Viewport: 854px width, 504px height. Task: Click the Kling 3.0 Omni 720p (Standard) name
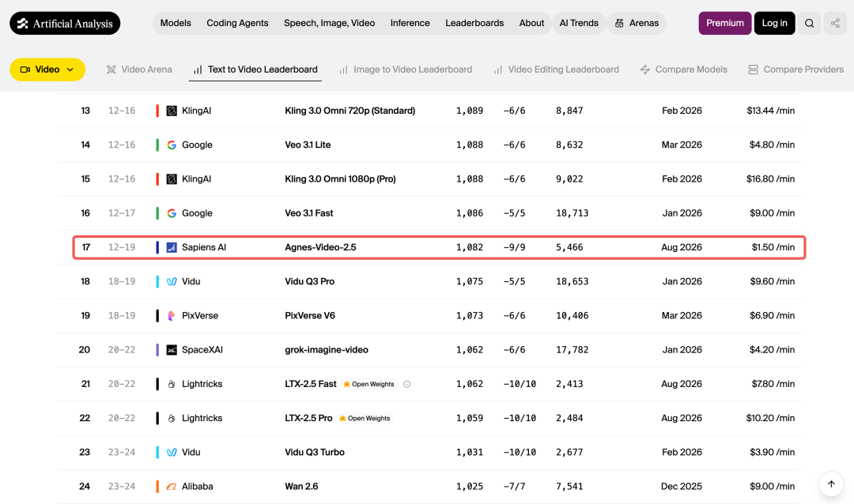point(350,111)
